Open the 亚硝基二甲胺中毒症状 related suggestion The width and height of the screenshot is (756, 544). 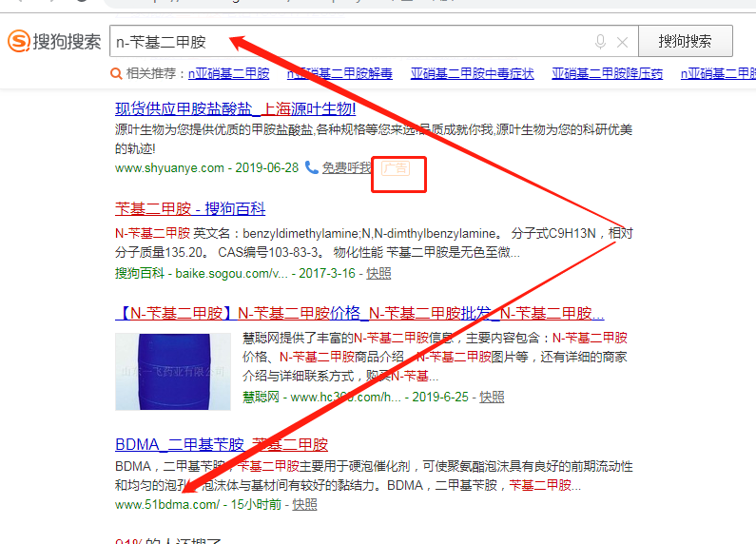[x=472, y=73]
